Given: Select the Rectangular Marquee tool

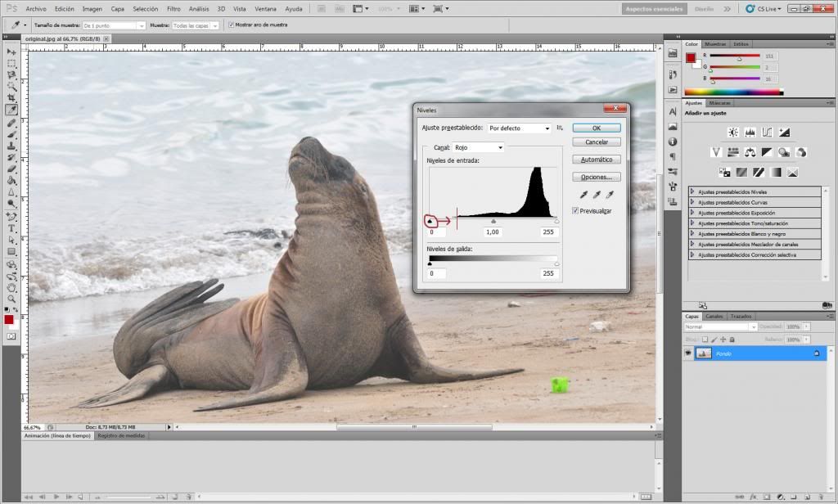Looking at the screenshot, I should (11, 64).
